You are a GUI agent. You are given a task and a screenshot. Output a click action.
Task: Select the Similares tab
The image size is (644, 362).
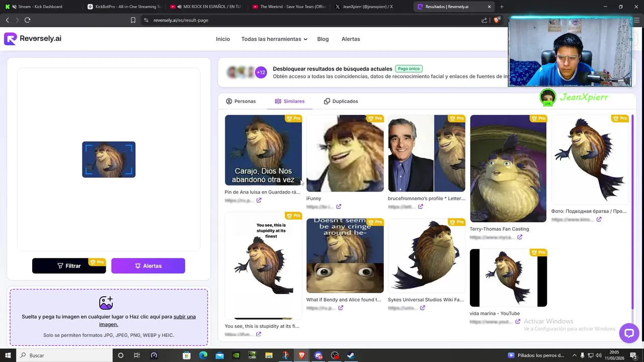[x=289, y=101]
